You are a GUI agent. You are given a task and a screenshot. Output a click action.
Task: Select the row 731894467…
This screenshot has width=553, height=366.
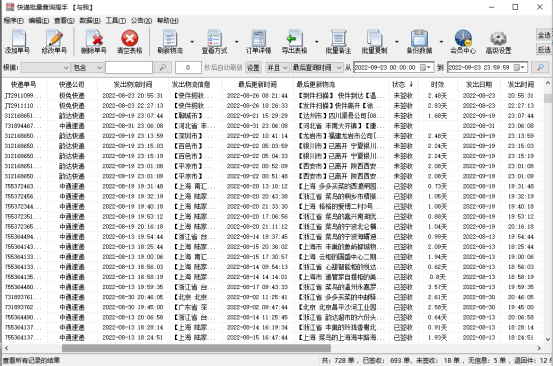[272, 126]
